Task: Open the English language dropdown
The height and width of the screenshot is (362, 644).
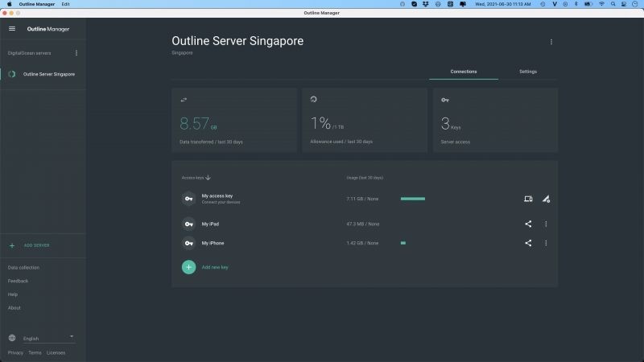Action: (48, 339)
